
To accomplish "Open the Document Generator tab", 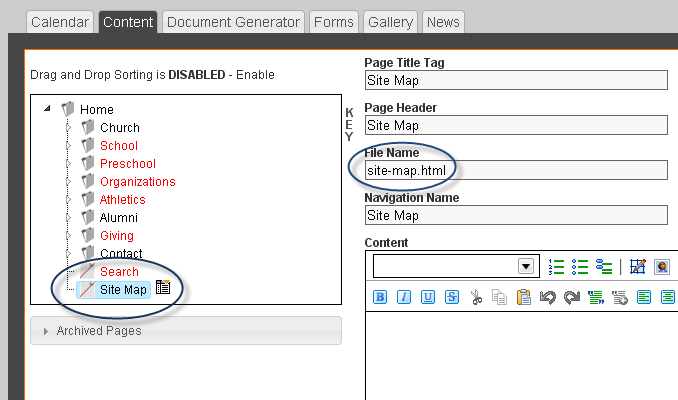I will (233, 22).
